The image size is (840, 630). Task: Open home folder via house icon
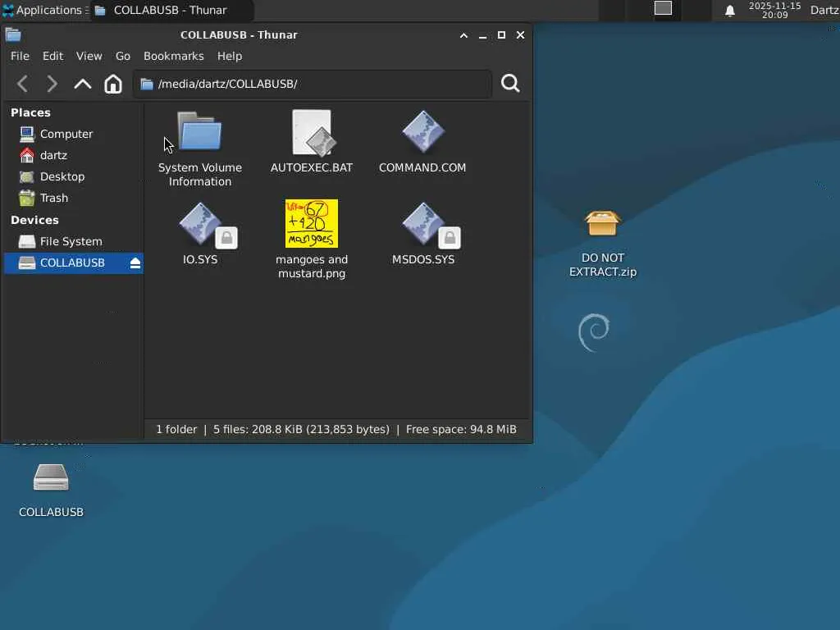pos(113,84)
